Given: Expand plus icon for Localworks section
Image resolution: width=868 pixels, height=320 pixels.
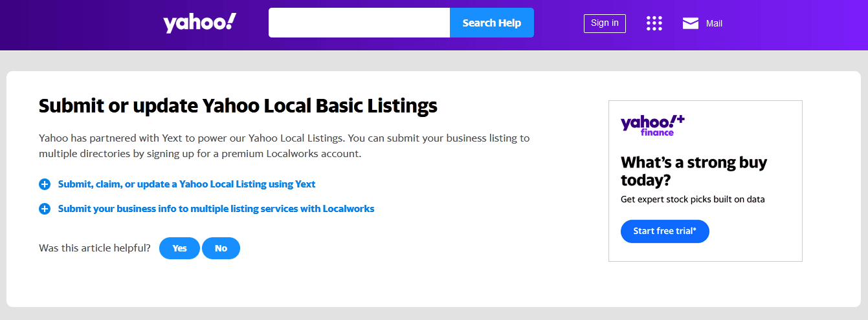Looking at the screenshot, I should (x=45, y=209).
